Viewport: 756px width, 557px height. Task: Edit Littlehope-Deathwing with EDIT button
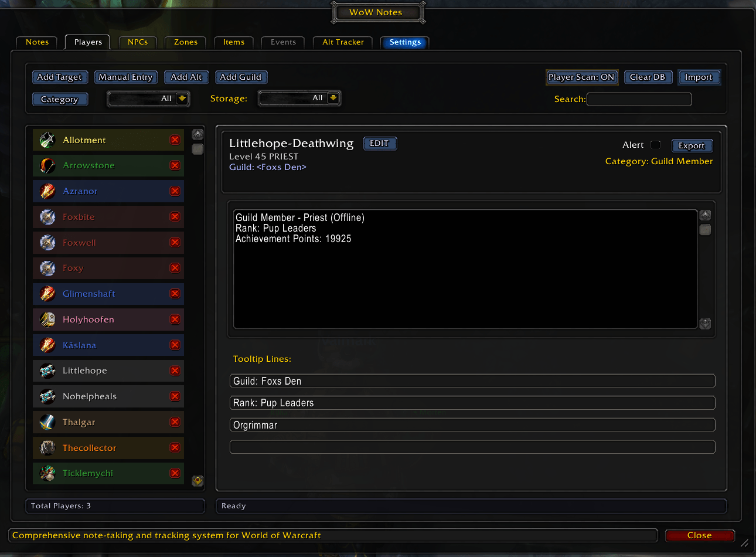380,144
